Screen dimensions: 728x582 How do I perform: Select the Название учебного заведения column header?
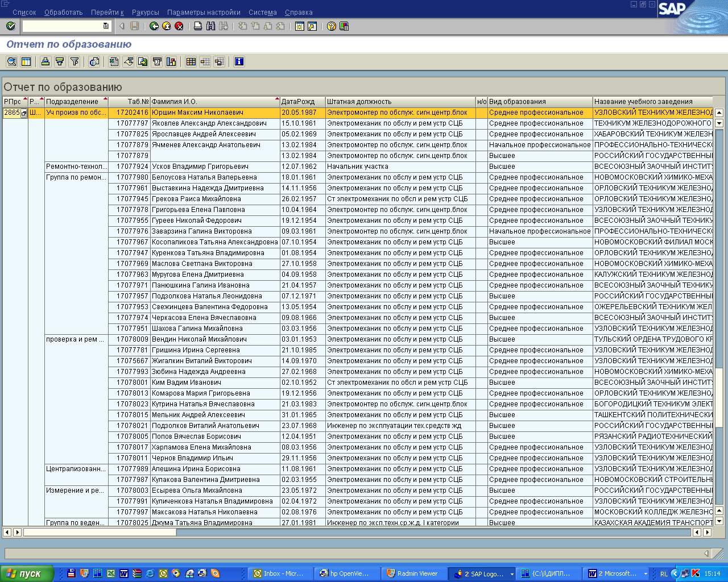653,102
